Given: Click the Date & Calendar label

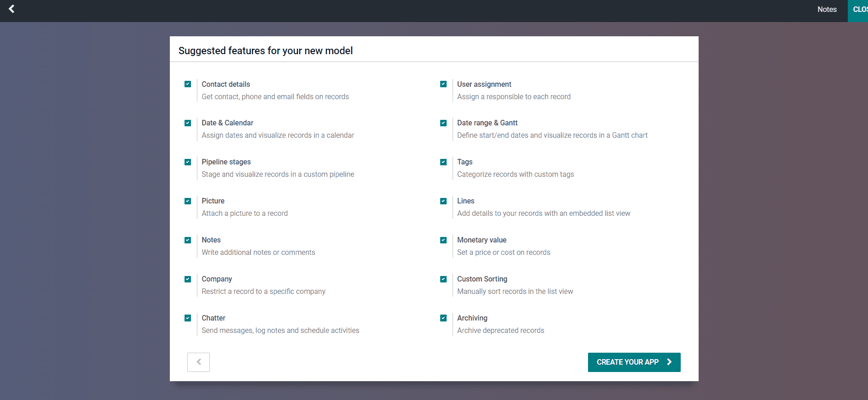Looking at the screenshot, I should [x=227, y=123].
